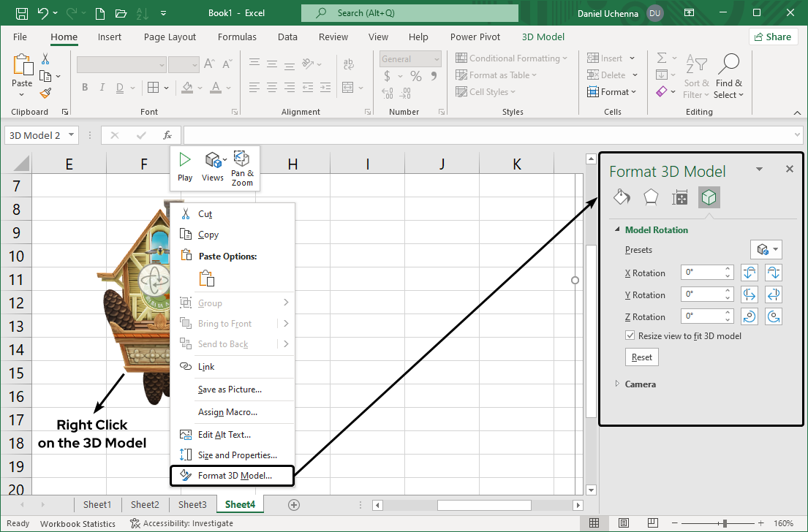Open the Presets dropdown for model rotation
808x532 pixels.
(x=766, y=250)
